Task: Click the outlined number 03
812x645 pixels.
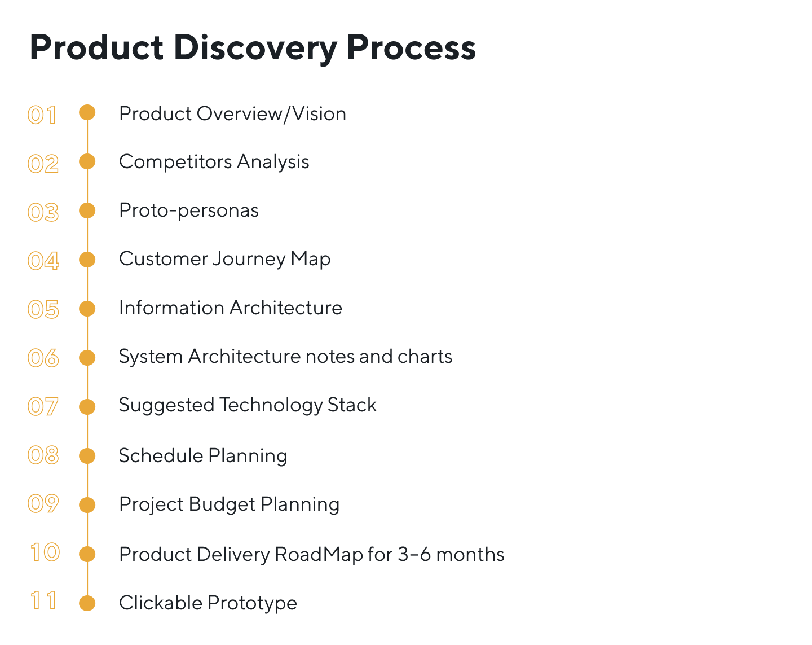Action: tap(43, 212)
